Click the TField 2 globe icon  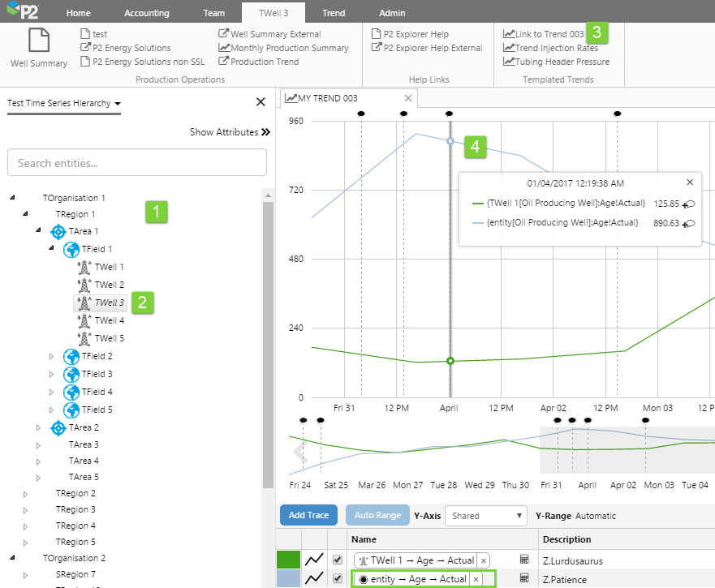point(71,357)
